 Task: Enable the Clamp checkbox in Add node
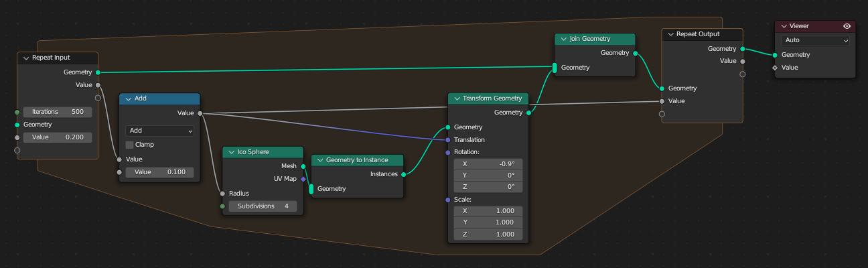(130, 145)
